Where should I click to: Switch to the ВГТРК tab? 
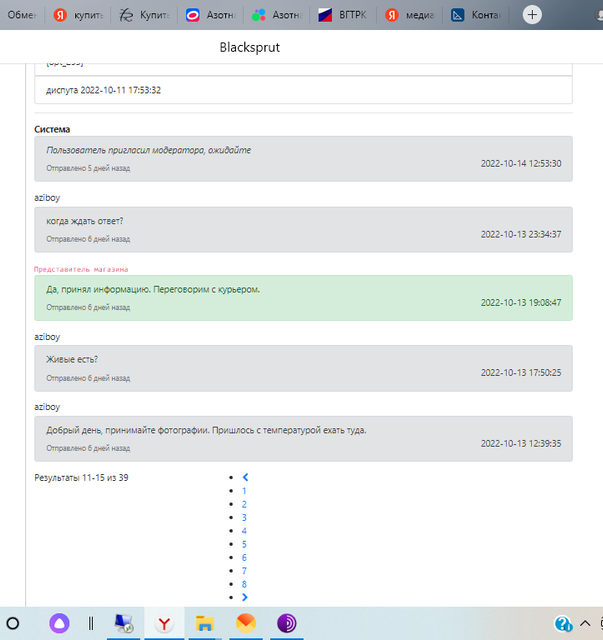click(x=343, y=15)
